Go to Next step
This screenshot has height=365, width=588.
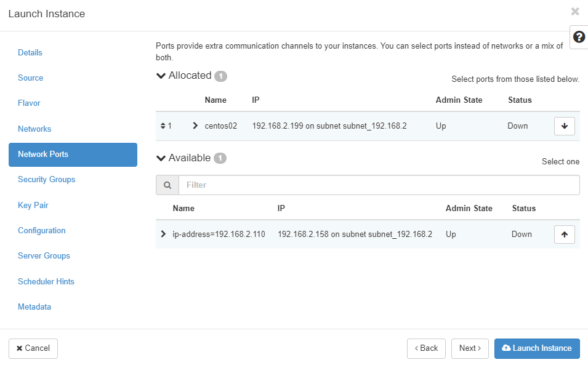470,348
